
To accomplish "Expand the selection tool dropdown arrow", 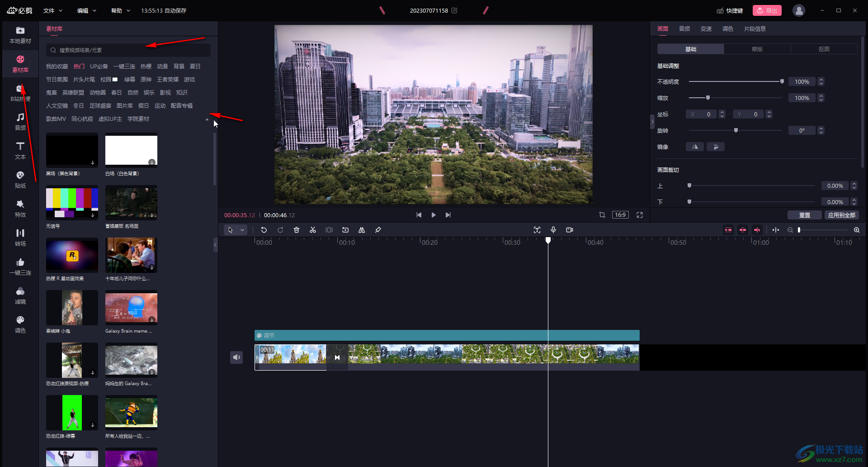I will click(242, 230).
